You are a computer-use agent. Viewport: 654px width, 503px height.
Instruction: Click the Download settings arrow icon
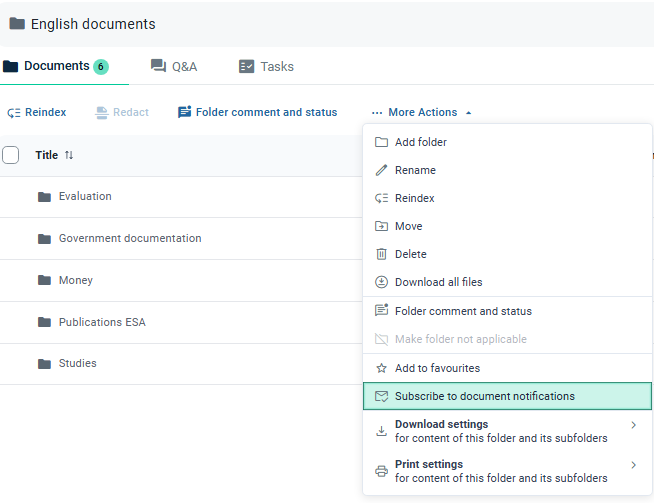[x=381, y=431]
